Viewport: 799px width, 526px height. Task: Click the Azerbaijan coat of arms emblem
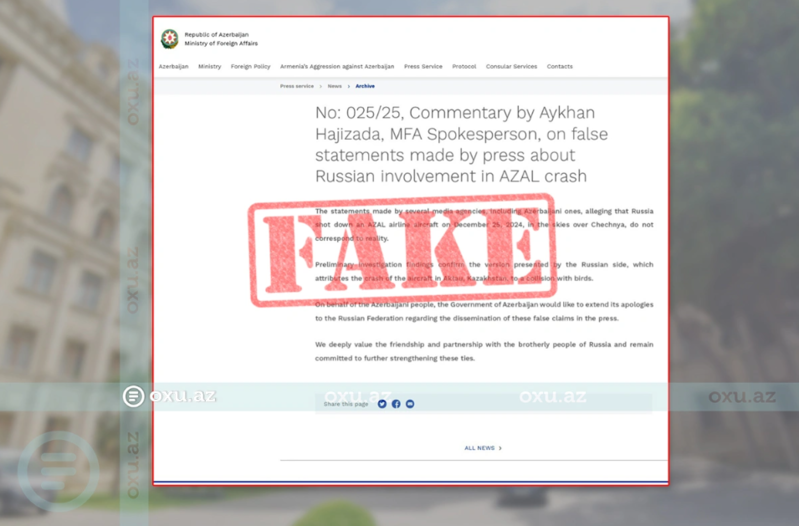point(170,39)
